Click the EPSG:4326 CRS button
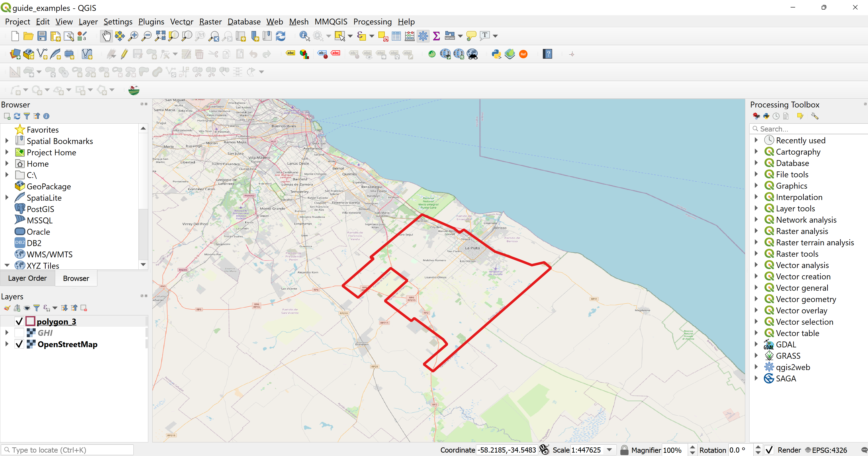Screen dimensions: 868x456 [826, 450]
